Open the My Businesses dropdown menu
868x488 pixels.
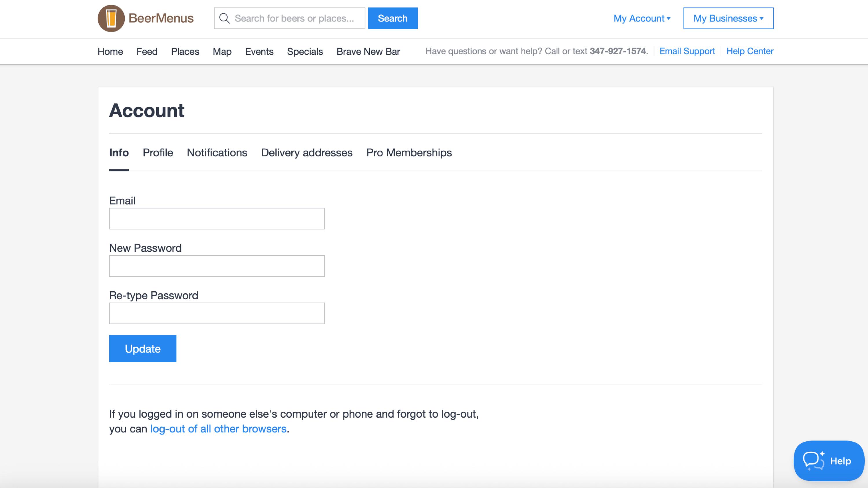[x=728, y=18]
